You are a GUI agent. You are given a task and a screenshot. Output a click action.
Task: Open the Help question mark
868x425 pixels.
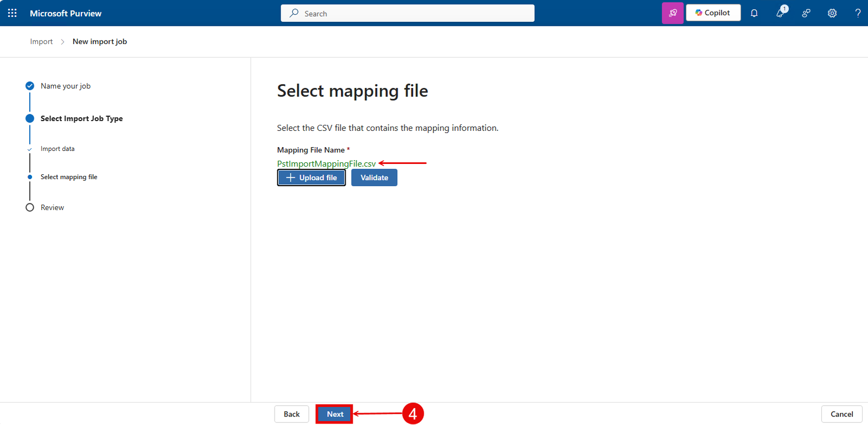858,13
